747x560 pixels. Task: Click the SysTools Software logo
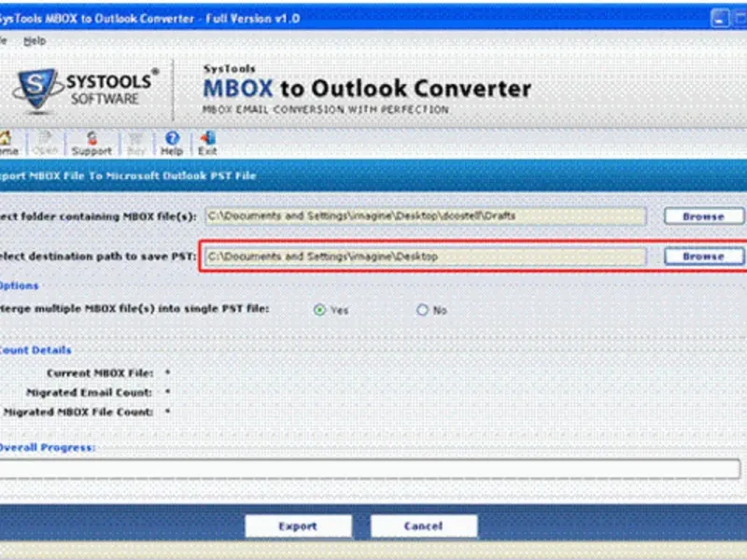[x=85, y=90]
